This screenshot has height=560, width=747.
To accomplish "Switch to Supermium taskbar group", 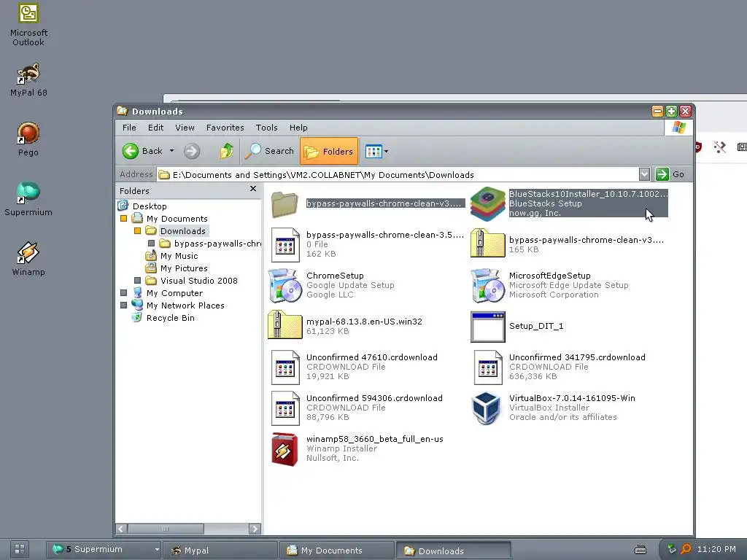I will 104,550.
